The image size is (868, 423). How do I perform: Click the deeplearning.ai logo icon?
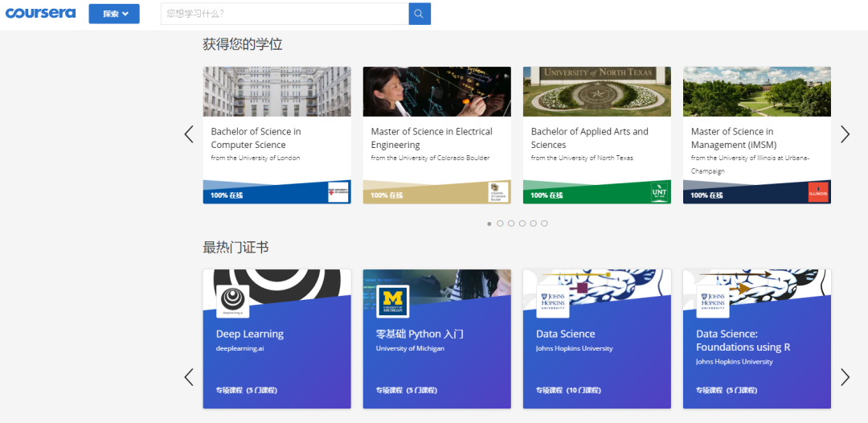coord(232,302)
